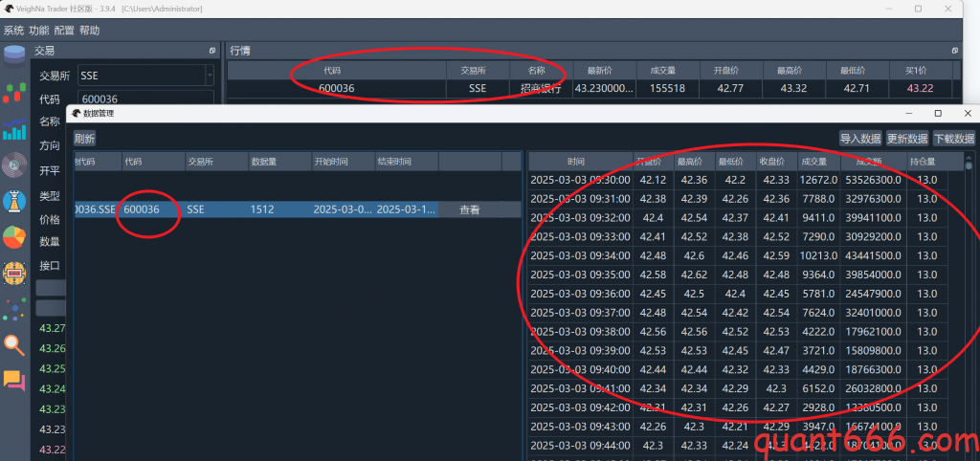Open the 系统 menu
Viewport: 980px width, 461px height.
[13, 30]
